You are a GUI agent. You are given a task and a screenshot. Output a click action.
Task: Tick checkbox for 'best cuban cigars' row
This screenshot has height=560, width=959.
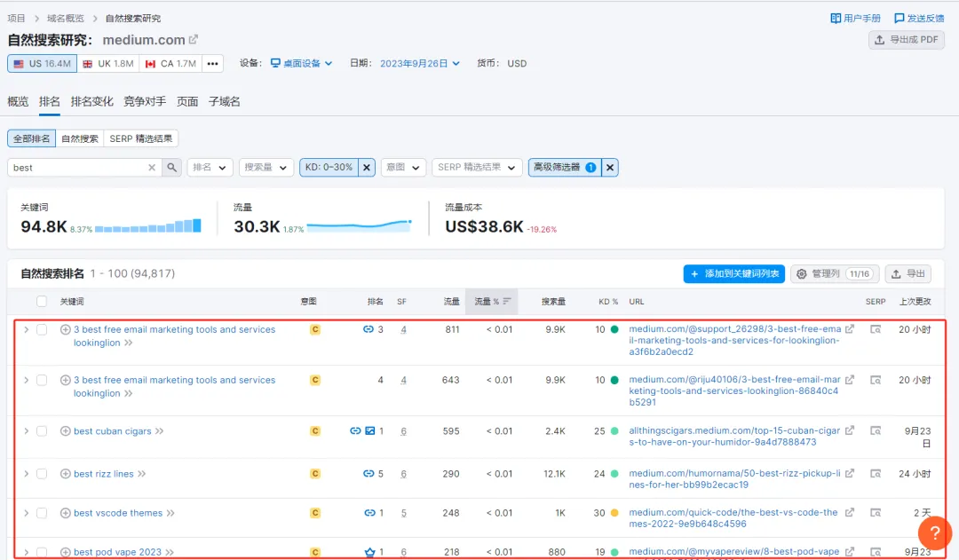[42, 431]
